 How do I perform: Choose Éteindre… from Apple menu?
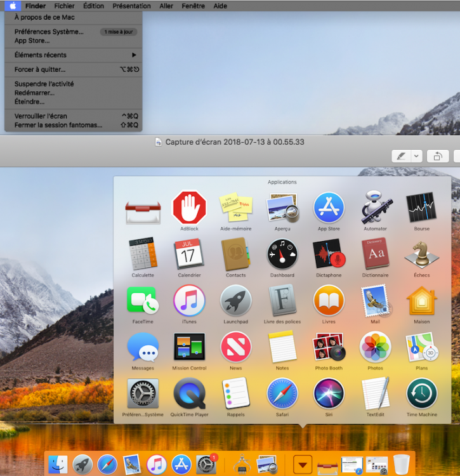[74, 102]
